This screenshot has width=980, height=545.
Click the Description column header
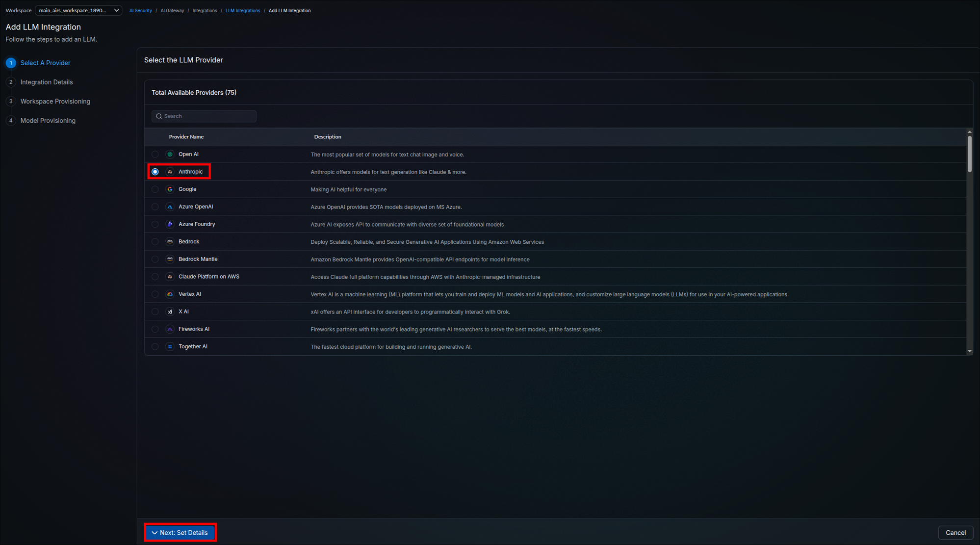click(328, 137)
